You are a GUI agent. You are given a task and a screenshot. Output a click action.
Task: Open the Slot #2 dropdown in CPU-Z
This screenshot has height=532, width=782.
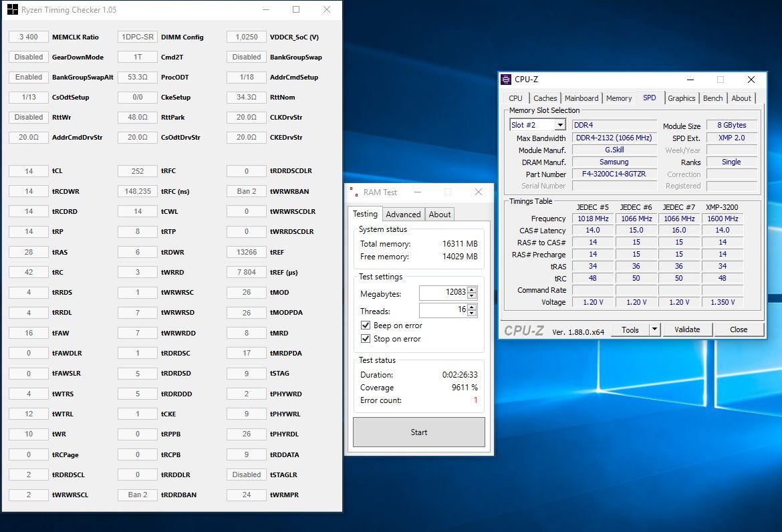pyautogui.click(x=561, y=125)
